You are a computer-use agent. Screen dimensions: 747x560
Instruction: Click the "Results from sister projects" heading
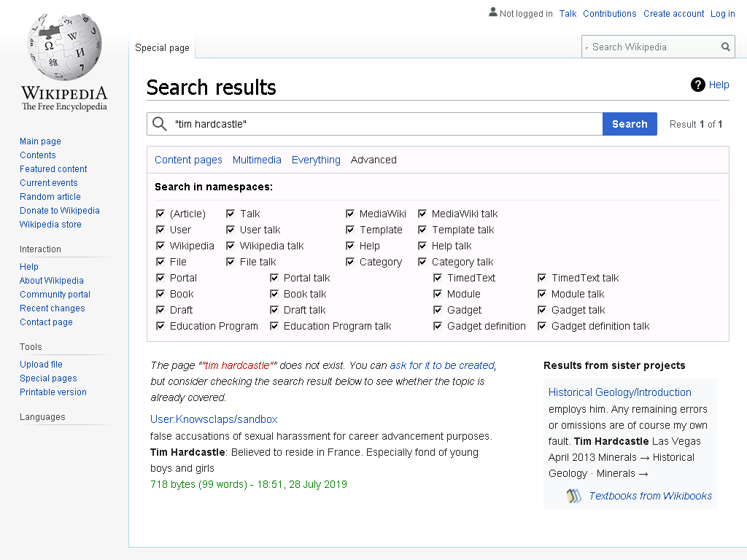click(x=614, y=365)
